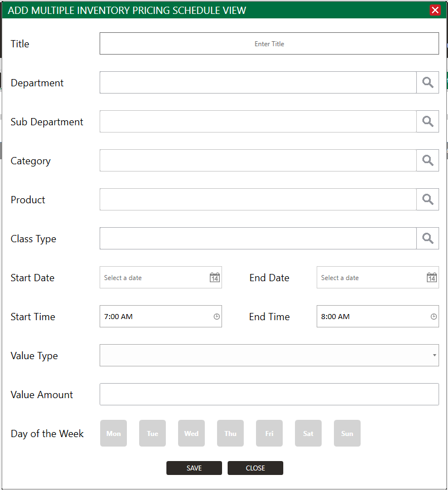This screenshot has width=448, height=490.
Task: Close the dialog with the red X
Action: coord(435,10)
